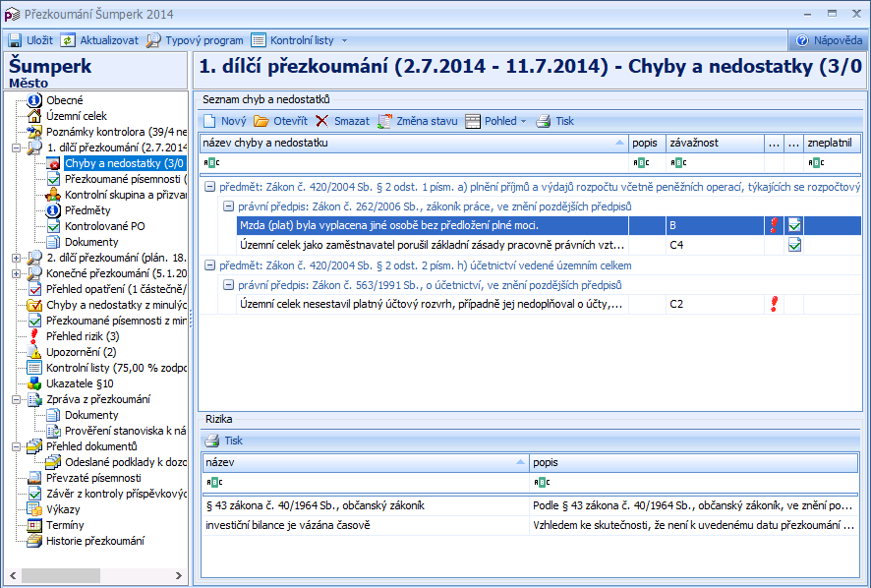Click the printer icon in error list toolbar
Screen dimensions: 871x588
click(544, 121)
